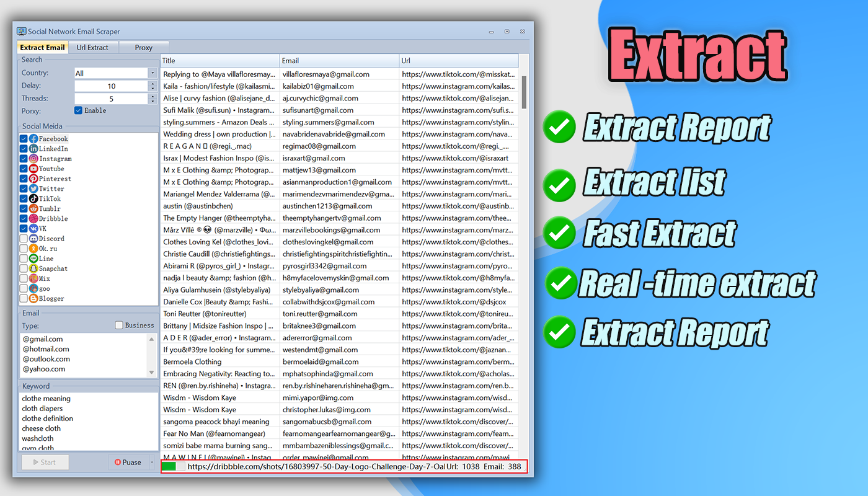Viewport: 868px width, 496px height.
Task: Open the Country dropdown showing All
Action: point(151,73)
